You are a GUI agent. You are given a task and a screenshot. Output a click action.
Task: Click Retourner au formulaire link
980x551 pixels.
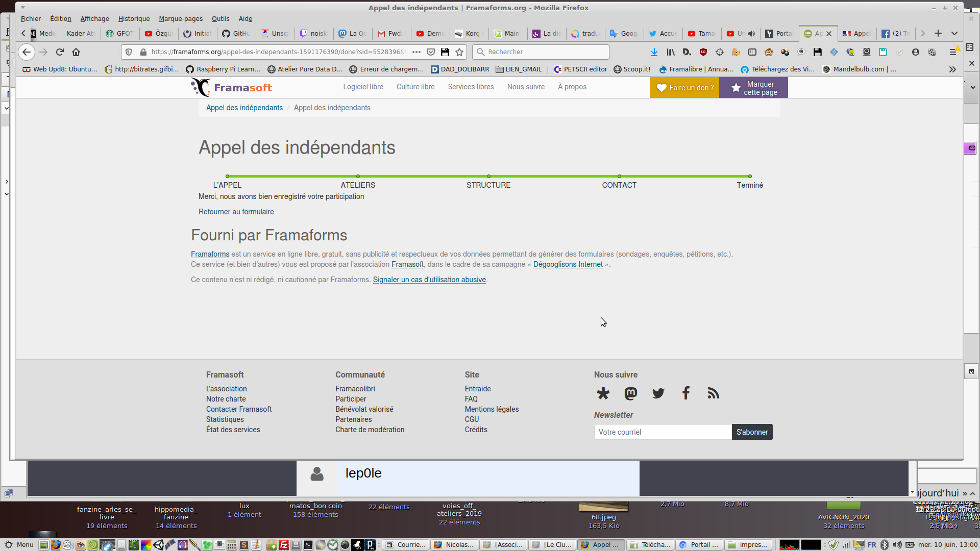[236, 212]
